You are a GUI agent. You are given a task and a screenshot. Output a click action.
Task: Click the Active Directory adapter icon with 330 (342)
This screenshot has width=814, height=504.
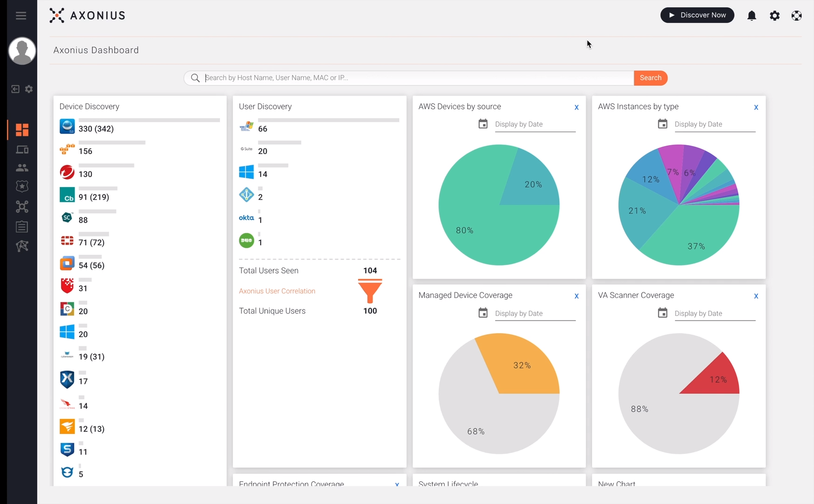click(x=67, y=126)
